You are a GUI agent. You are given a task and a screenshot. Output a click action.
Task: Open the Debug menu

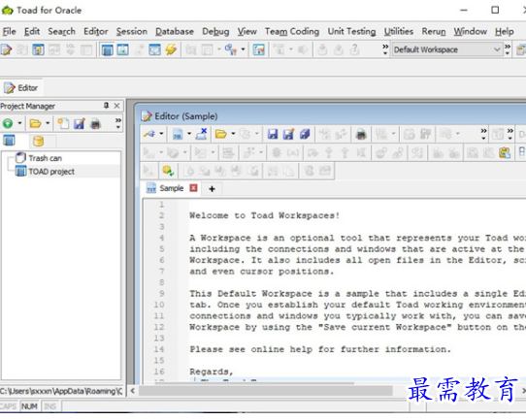point(215,31)
